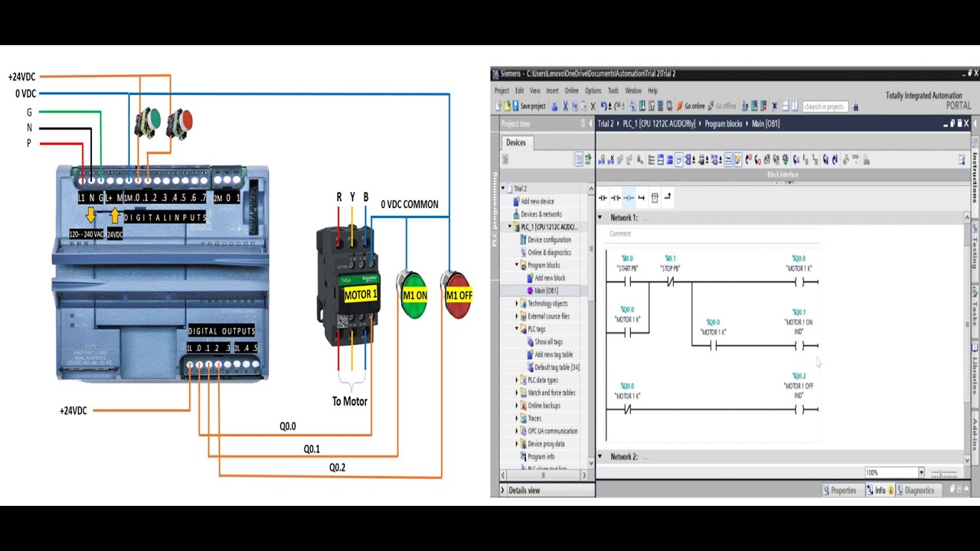Click the Cut scissors icon
This screenshot has width=980, height=551.
point(565,106)
